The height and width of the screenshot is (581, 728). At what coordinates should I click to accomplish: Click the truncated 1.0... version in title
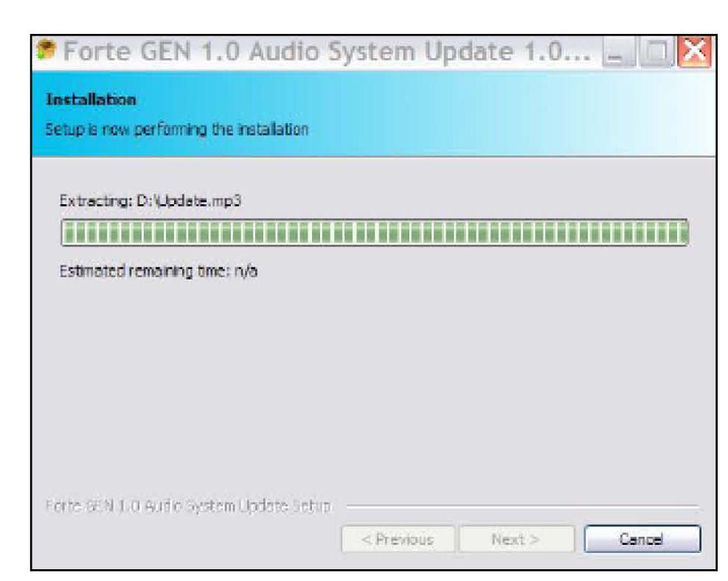557,51
